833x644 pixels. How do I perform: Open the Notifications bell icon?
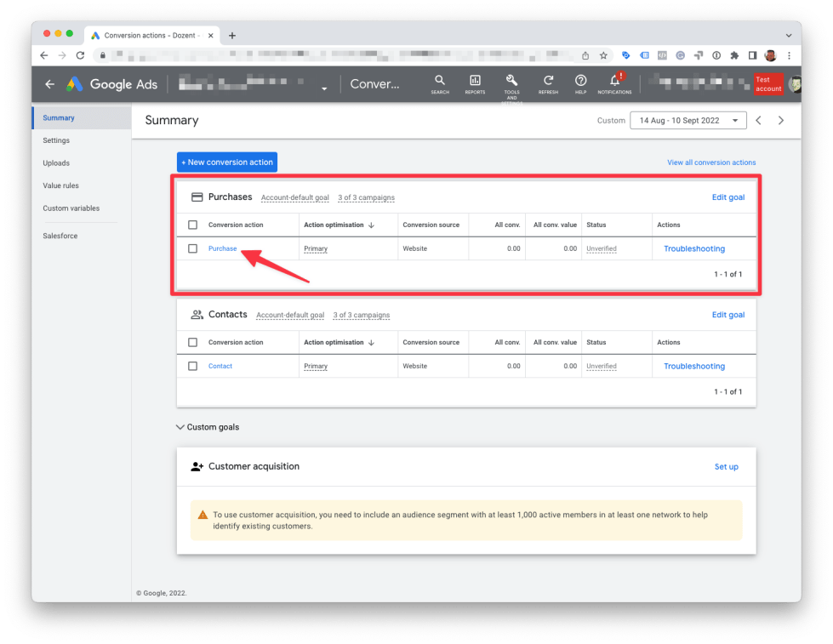tap(614, 81)
